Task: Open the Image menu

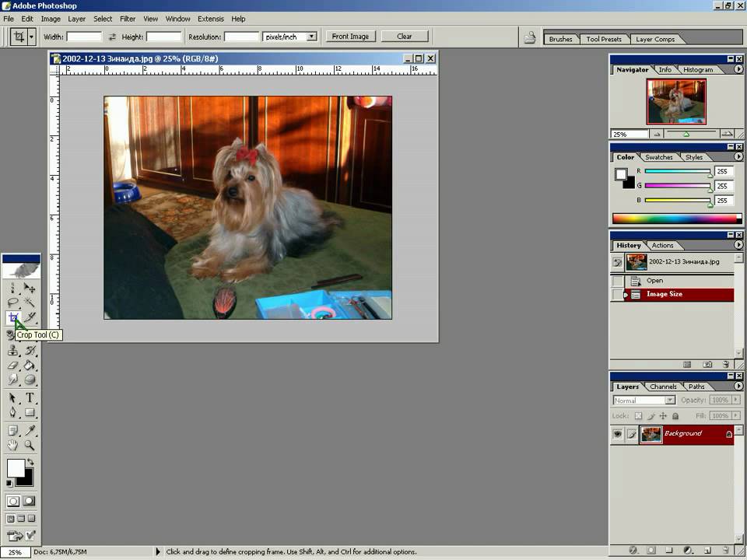Action: coord(51,19)
